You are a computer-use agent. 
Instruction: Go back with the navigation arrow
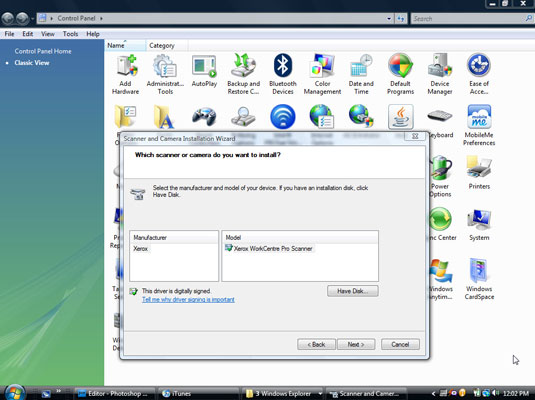pyautogui.click(x=8, y=18)
